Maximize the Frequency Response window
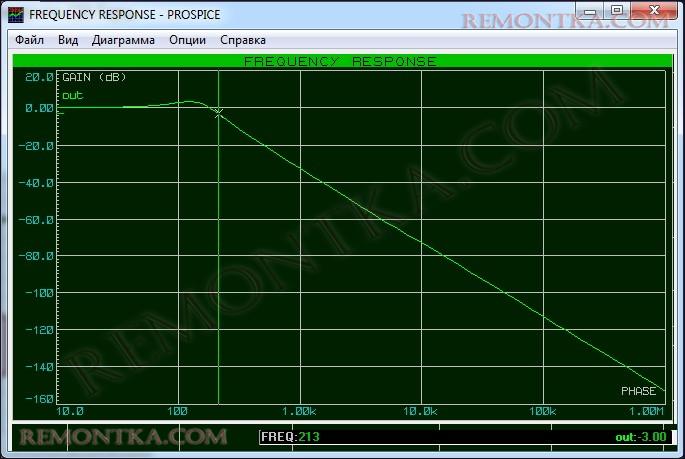This screenshot has width=685, height=459. (x=616, y=12)
